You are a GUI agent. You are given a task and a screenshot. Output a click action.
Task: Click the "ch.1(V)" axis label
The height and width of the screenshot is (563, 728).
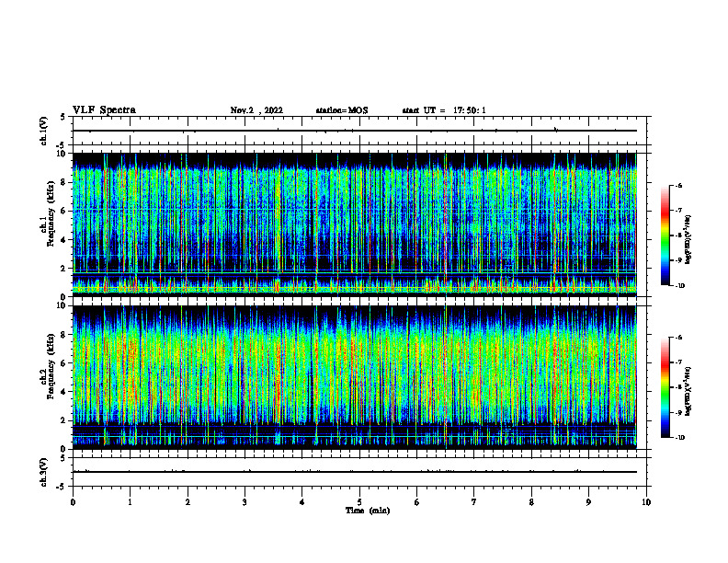[44, 131]
